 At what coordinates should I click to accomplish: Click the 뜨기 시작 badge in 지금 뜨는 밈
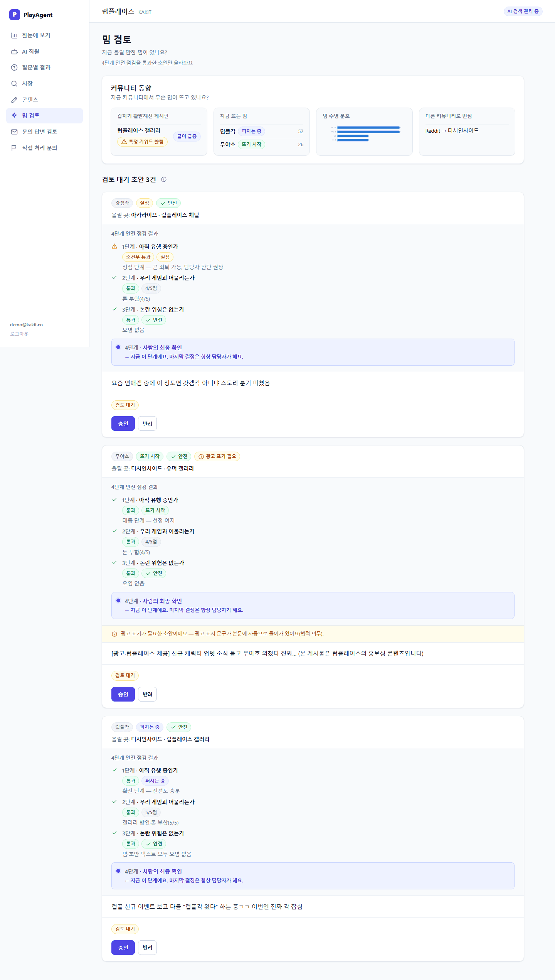click(251, 145)
